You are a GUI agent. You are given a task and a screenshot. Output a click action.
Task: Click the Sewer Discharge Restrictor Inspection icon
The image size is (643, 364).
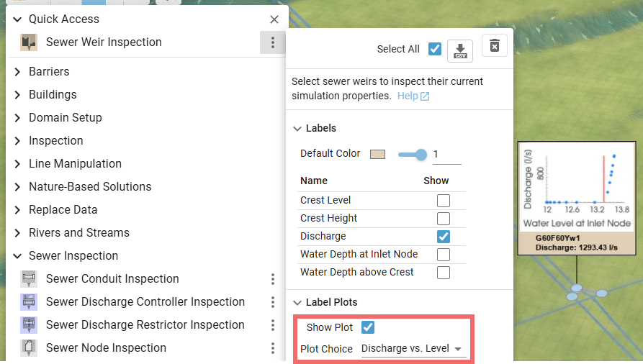click(30, 325)
